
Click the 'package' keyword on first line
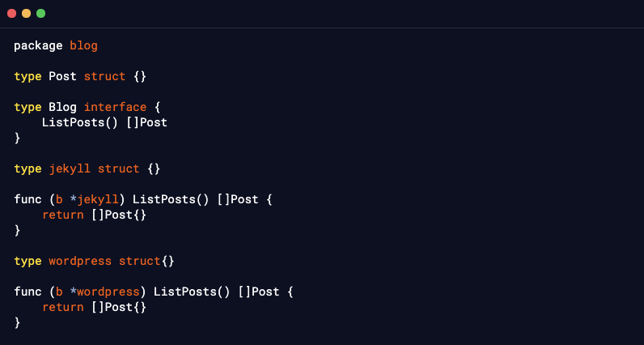(38, 45)
